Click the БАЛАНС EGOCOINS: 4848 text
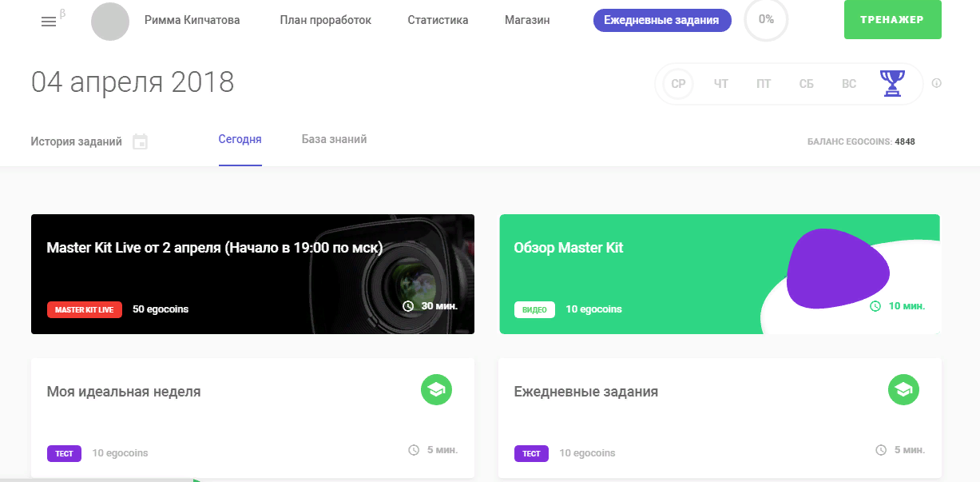This screenshot has height=482, width=980. coord(862,141)
